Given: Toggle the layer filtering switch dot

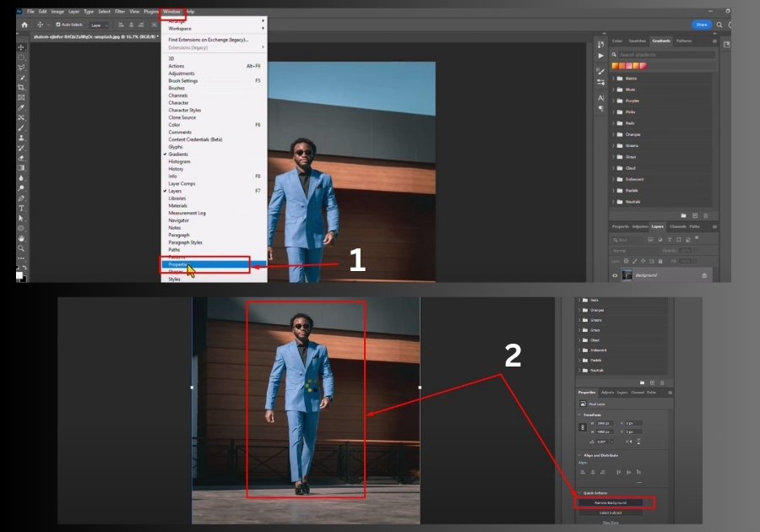Looking at the screenshot, I should point(697,238).
